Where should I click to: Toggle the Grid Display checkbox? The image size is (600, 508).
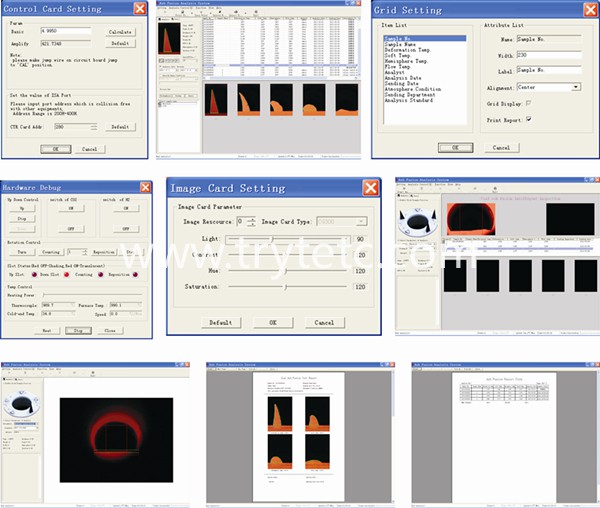tap(528, 103)
